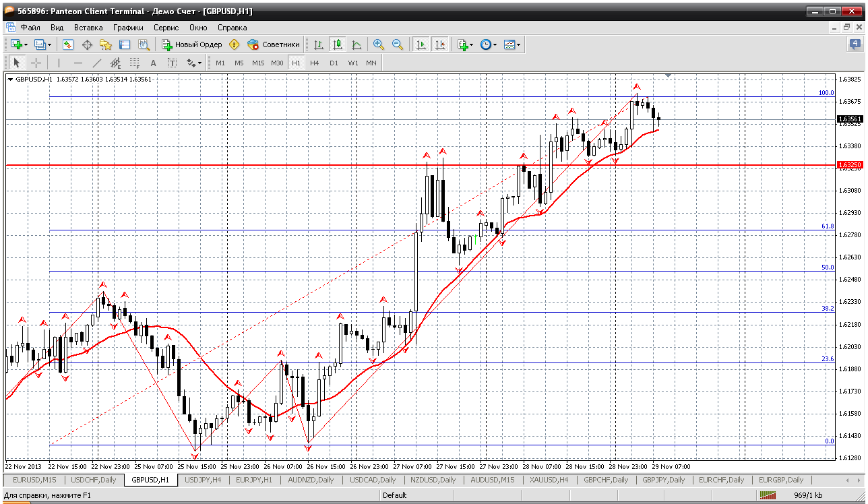The image size is (868, 504).
Task: Click the connection status bars indicator
Action: [x=768, y=495]
